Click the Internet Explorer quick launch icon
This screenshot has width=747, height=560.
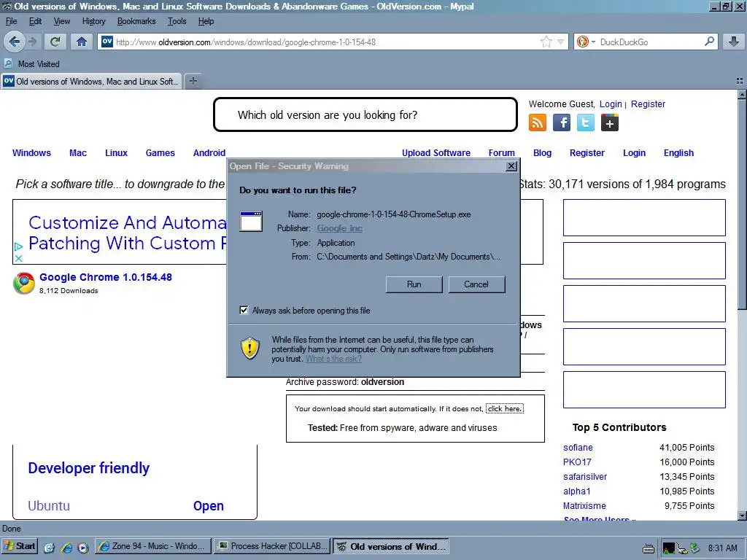click(x=66, y=548)
